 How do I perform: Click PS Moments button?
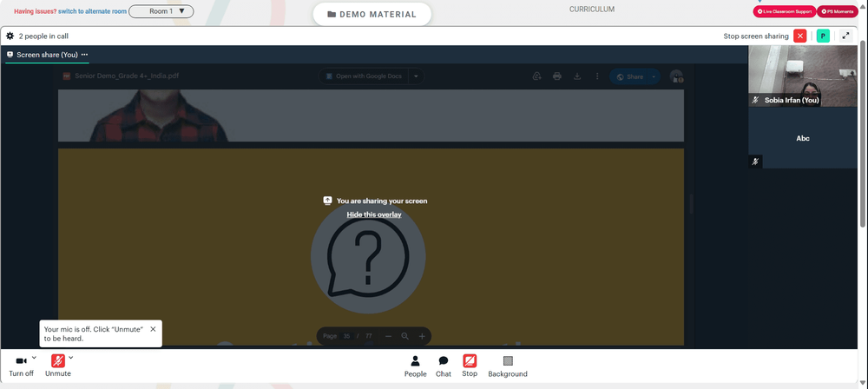pos(837,11)
